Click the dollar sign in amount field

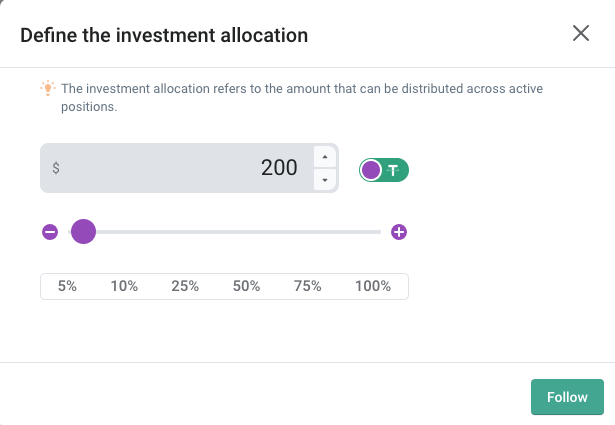click(x=55, y=169)
